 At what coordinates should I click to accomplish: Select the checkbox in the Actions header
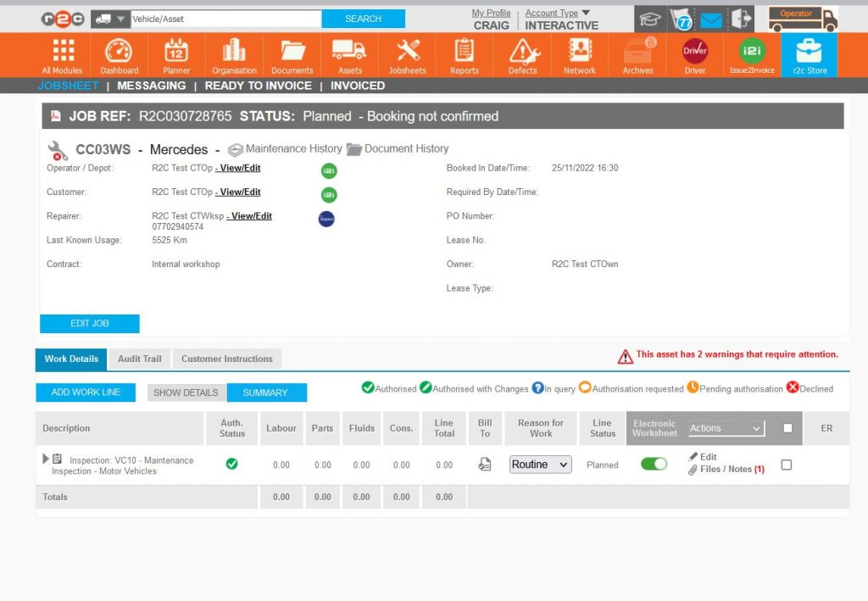click(786, 428)
